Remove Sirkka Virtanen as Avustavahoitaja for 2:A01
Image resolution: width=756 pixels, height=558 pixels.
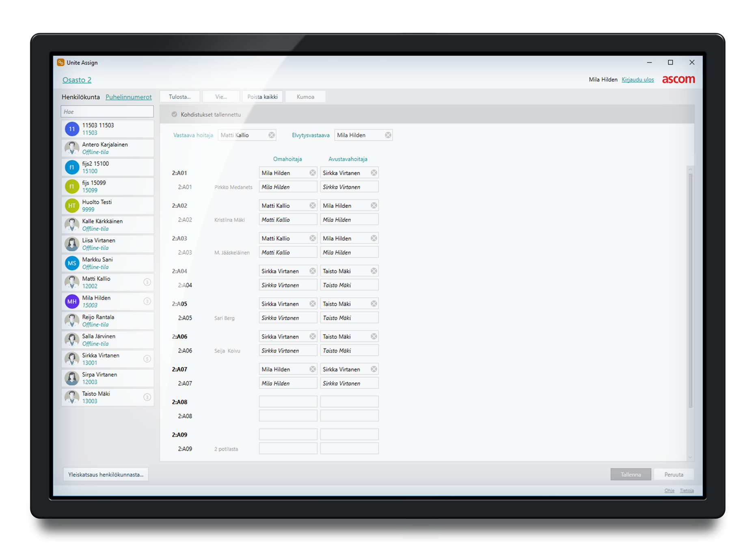click(x=374, y=173)
